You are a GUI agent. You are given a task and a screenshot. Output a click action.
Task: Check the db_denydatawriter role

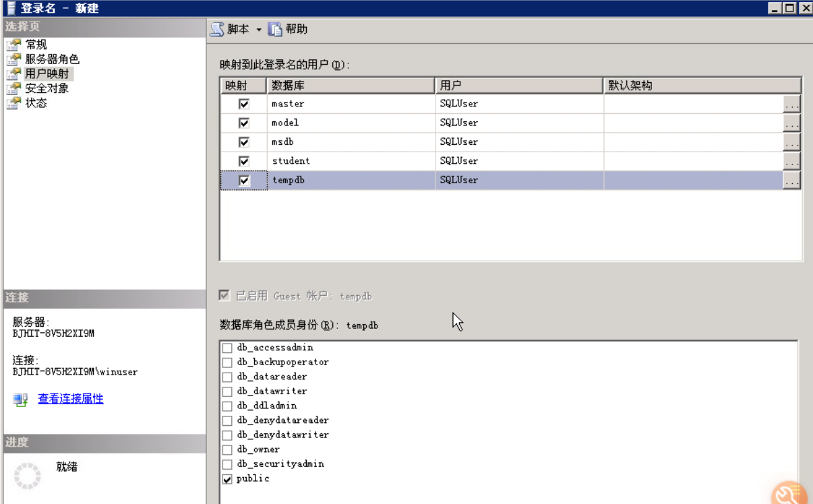[x=227, y=435]
